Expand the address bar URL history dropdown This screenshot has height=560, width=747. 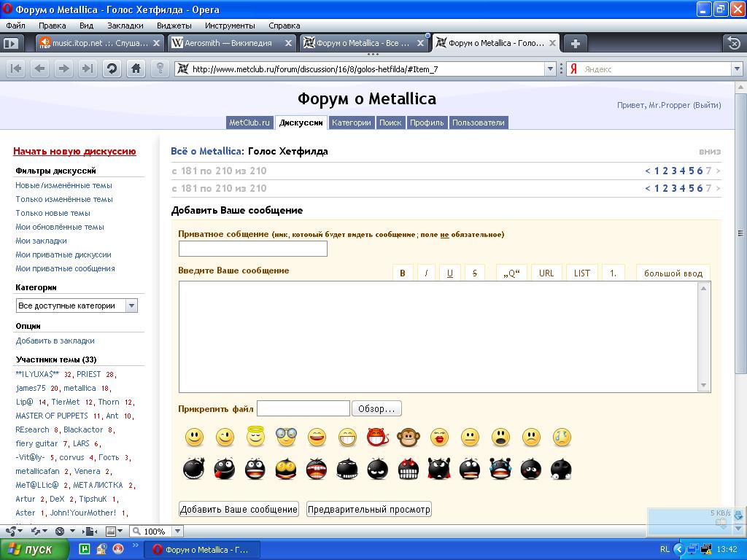pyautogui.click(x=551, y=69)
